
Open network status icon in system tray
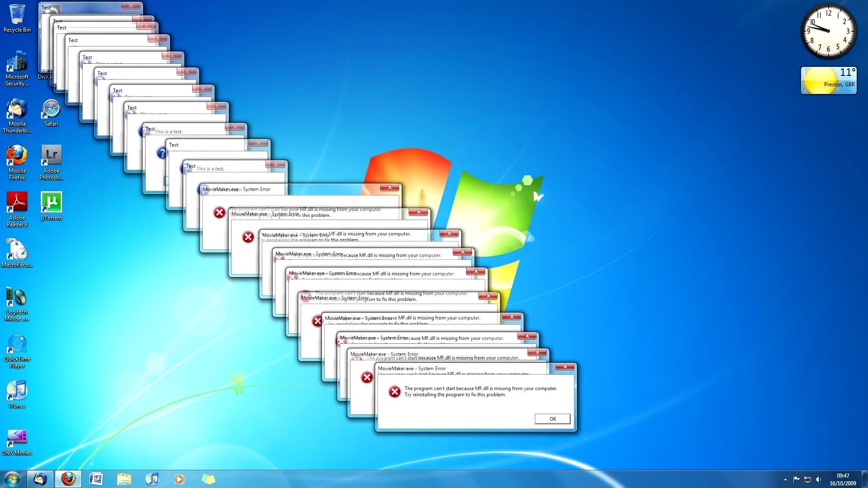pyautogui.click(x=807, y=479)
